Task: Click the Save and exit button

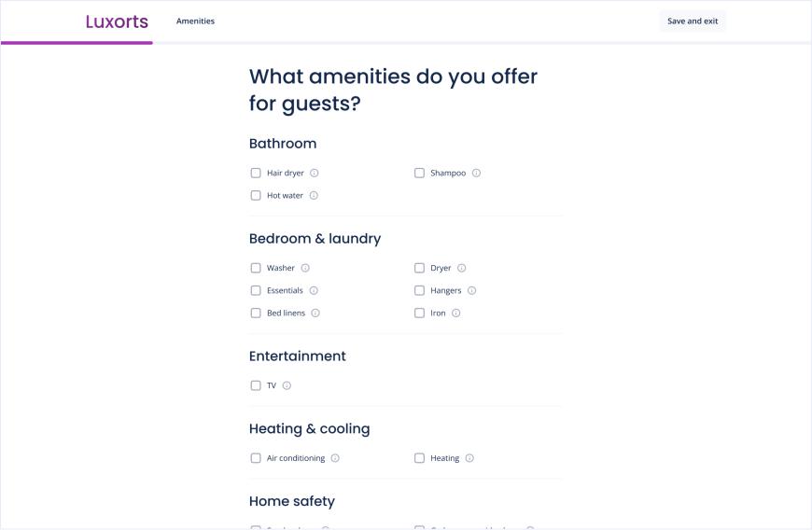Action: pyautogui.click(x=693, y=21)
